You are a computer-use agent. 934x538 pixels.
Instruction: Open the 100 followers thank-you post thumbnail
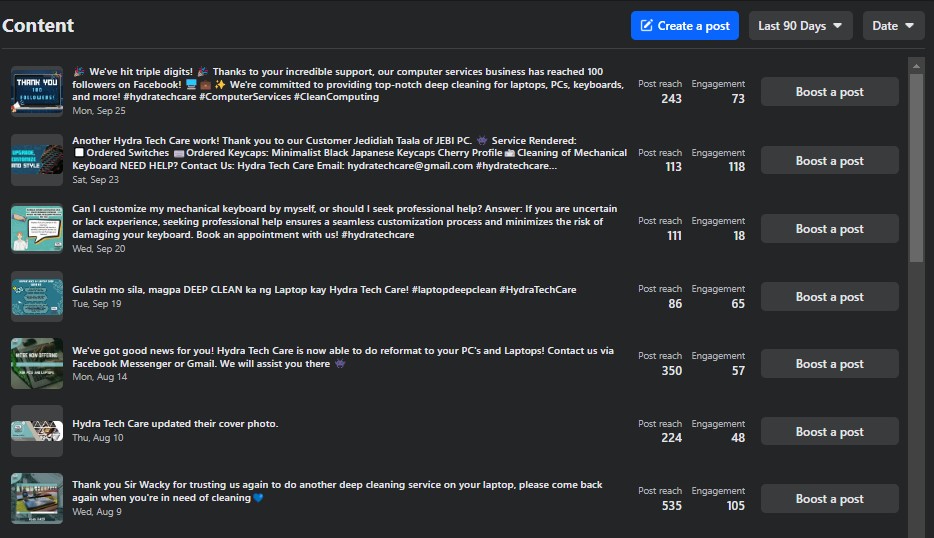point(37,92)
